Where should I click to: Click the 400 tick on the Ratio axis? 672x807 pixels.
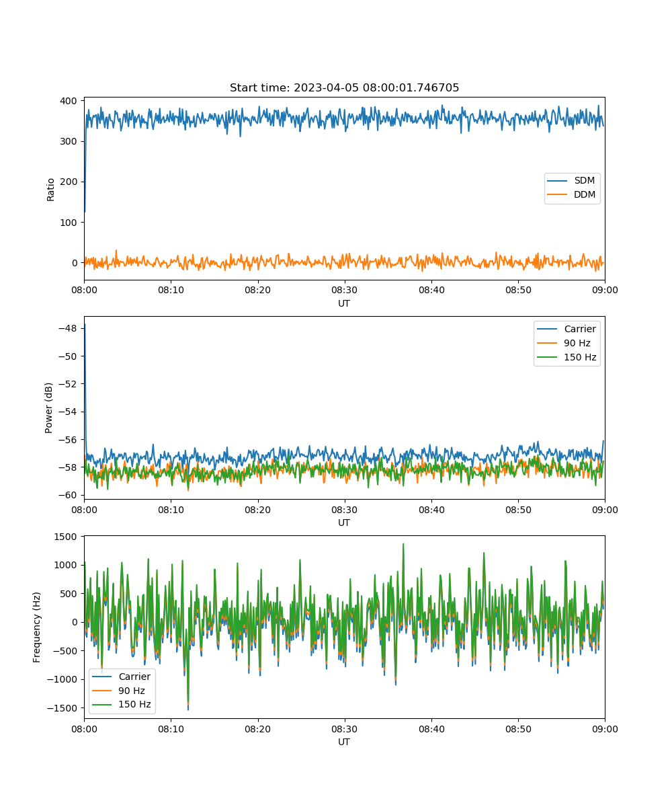coord(70,101)
